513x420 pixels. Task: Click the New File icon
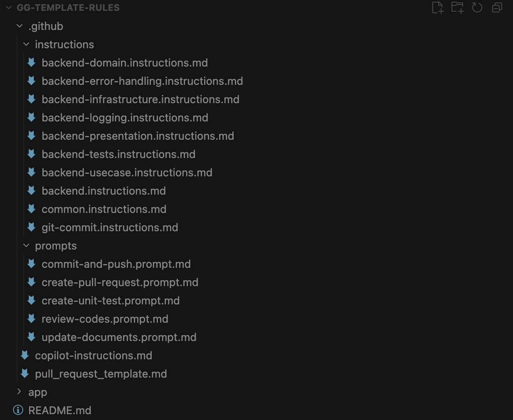click(438, 7)
